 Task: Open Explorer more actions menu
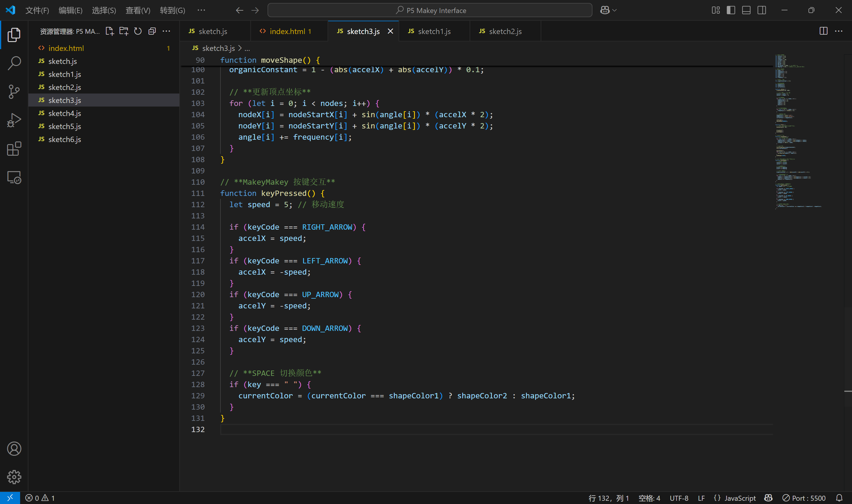coord(166,31)
